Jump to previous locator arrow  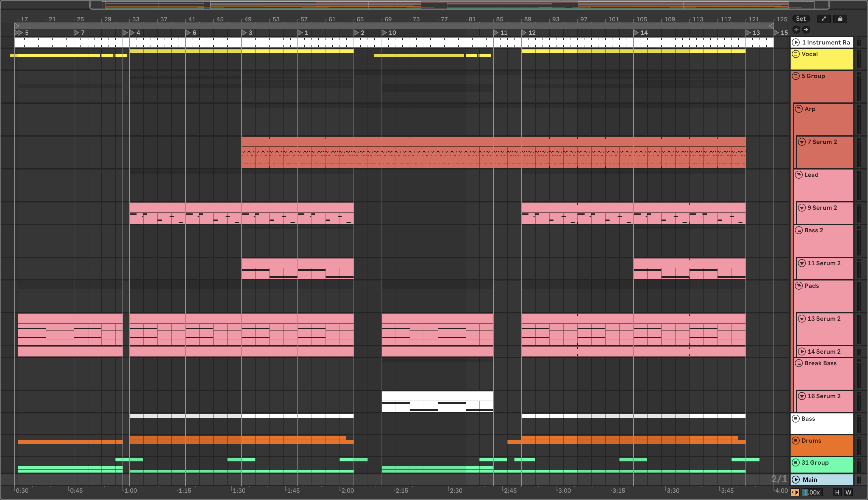[x=796, y=30]
